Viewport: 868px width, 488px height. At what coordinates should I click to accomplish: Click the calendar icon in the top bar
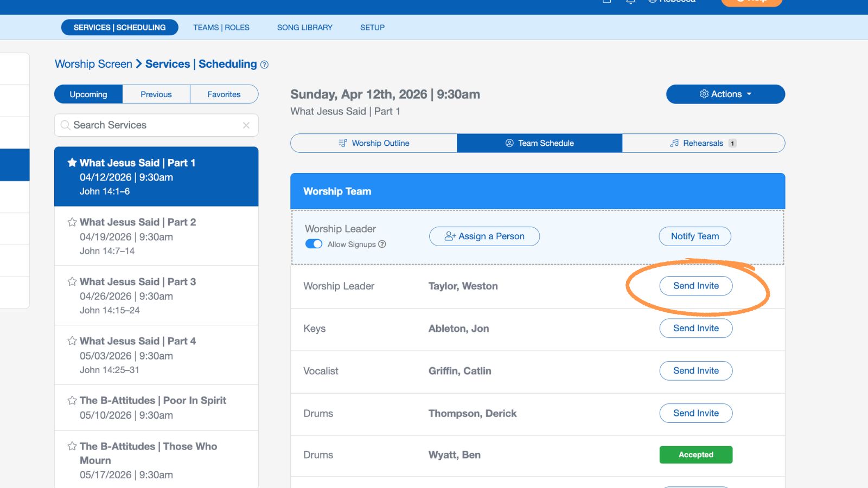606,2
